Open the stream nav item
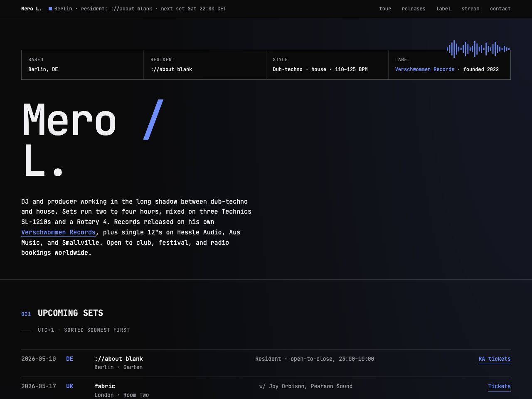 coord(470,9)
